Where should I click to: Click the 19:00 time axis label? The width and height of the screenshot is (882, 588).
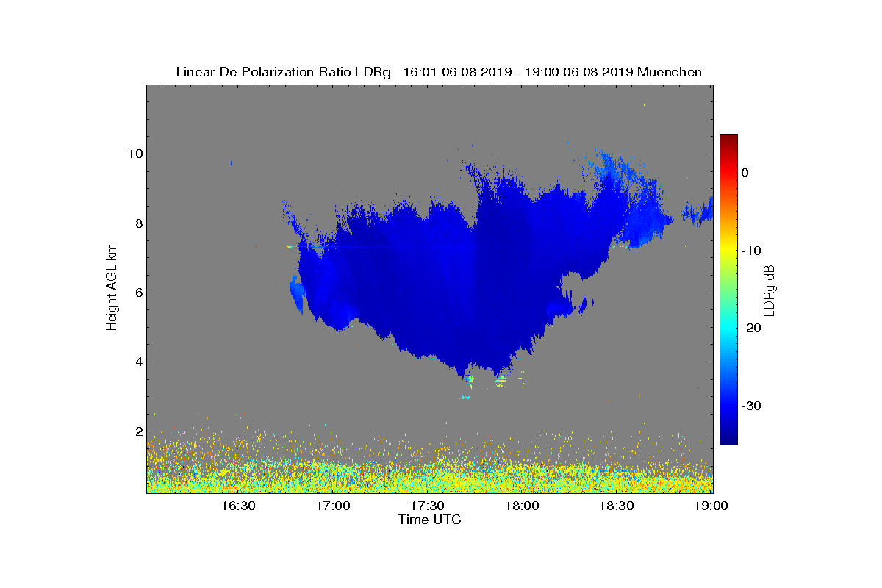click(711, 506)
